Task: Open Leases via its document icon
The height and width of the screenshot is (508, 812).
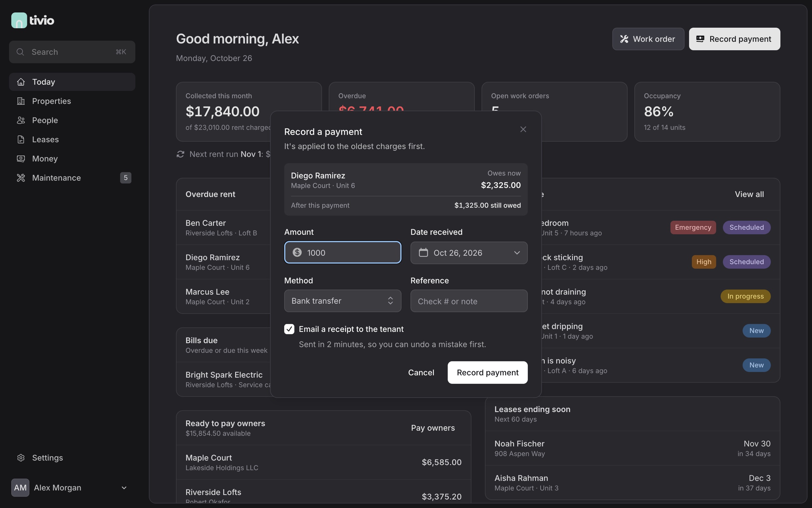Action: click(x=21, y=139)
